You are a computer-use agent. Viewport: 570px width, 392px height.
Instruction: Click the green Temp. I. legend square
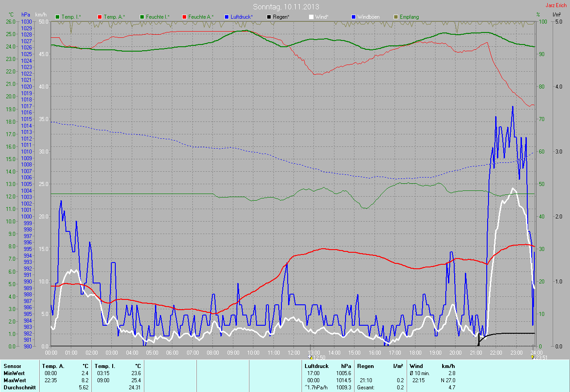pos(57,17)
